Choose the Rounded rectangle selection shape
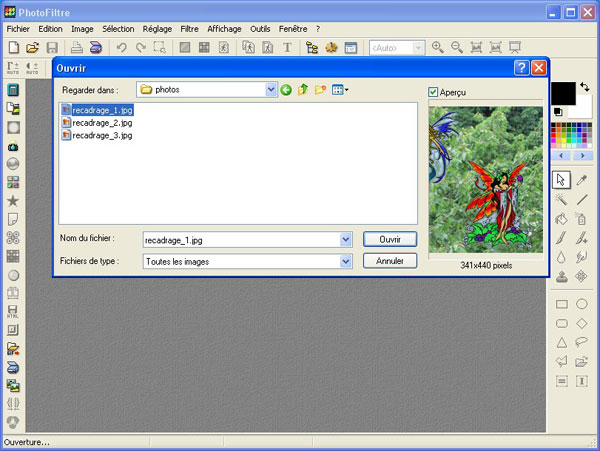600x451 pixels. tap(561, 323)
